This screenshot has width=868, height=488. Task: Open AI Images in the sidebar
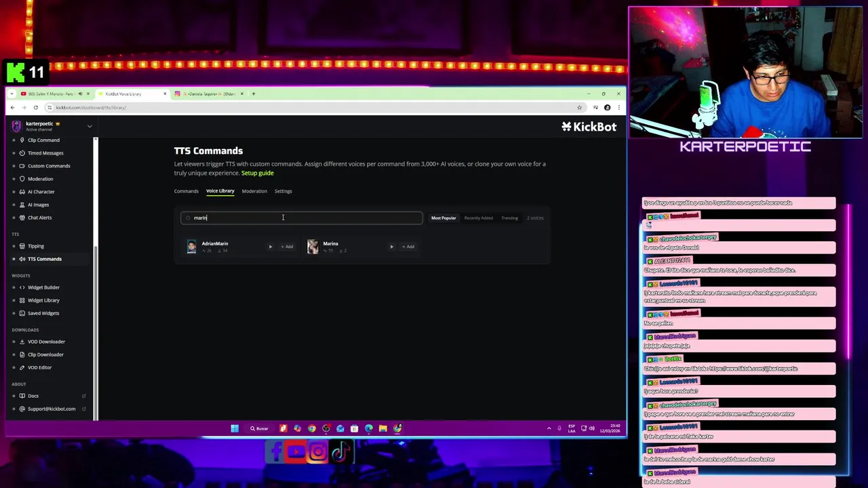38,205
